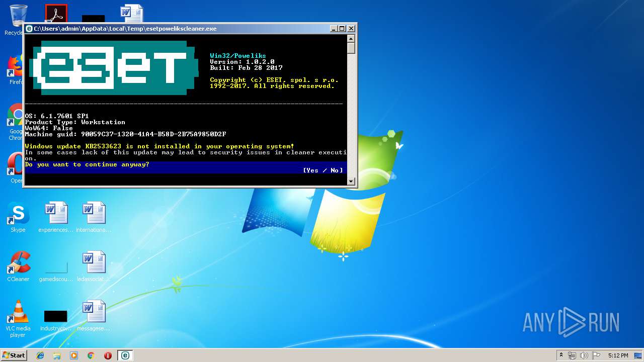Viewport: 644px width, 362px height.
Task: Open Chrome from the taskbar
Action: 91,355
